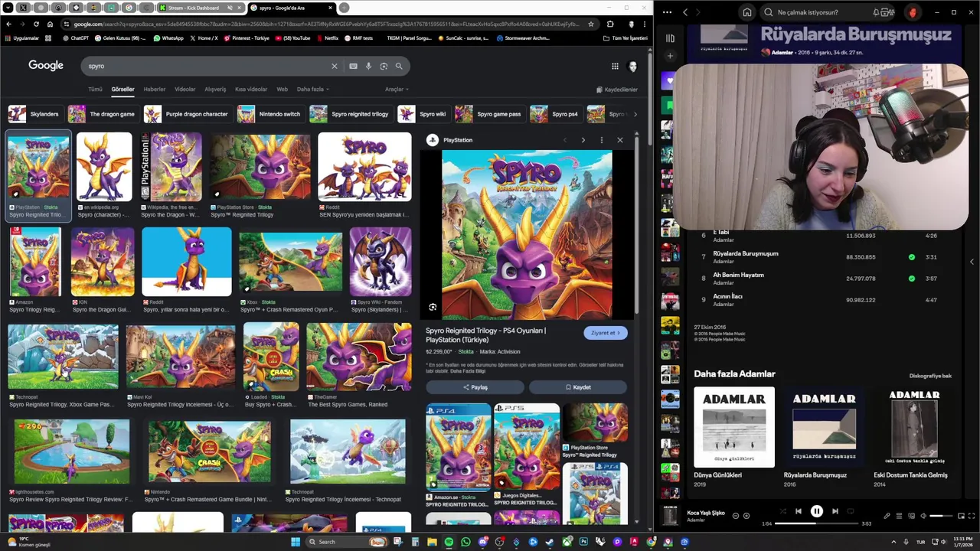980x551 pixels.
Task: Open Diskografiye bak link in Spotify
Action: click(x=930, y=376)
